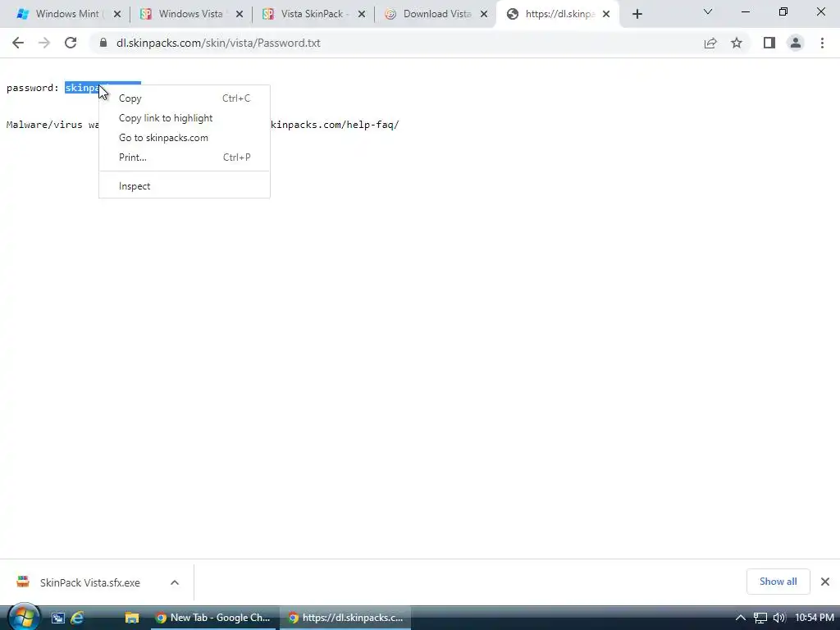Image resolution: width=840 pixels, height=630 pixels.
Task: Choose Copy from the context menu
Action: click(185, 98)
